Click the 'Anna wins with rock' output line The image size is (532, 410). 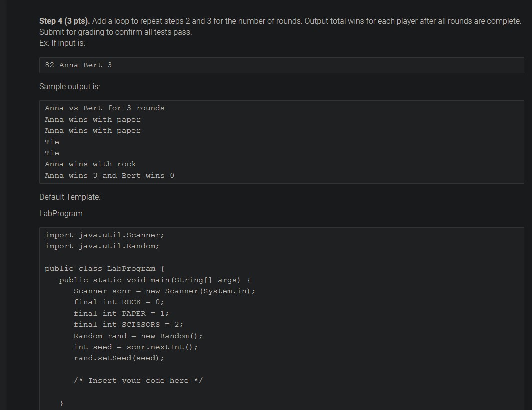[x=90, y=164]
